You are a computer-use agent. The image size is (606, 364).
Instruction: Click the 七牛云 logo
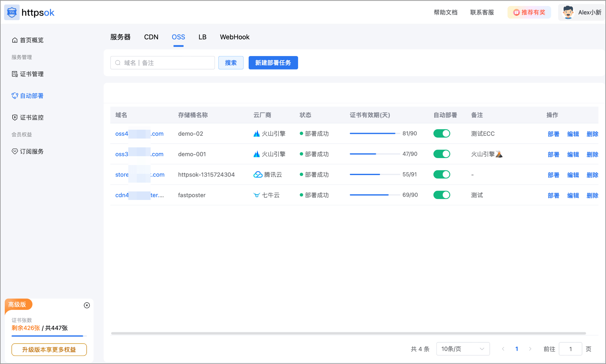[x=257, y=195]
